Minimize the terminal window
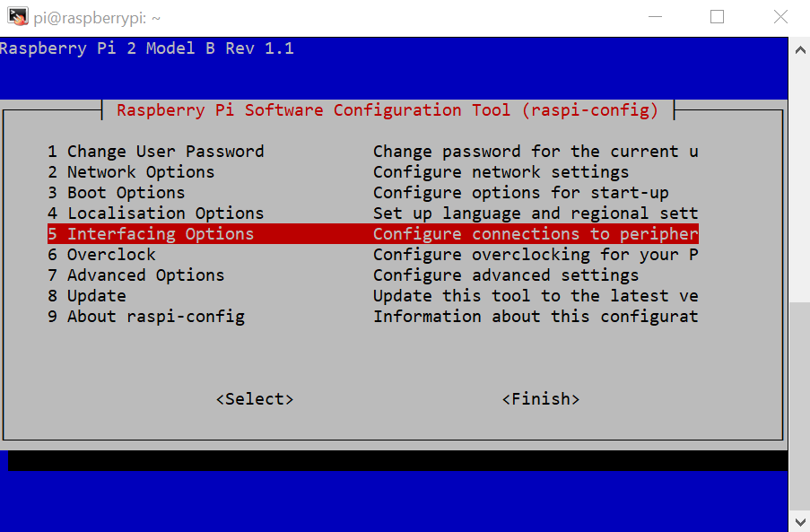This screenshot has width=810, height=532. point(655,17)
